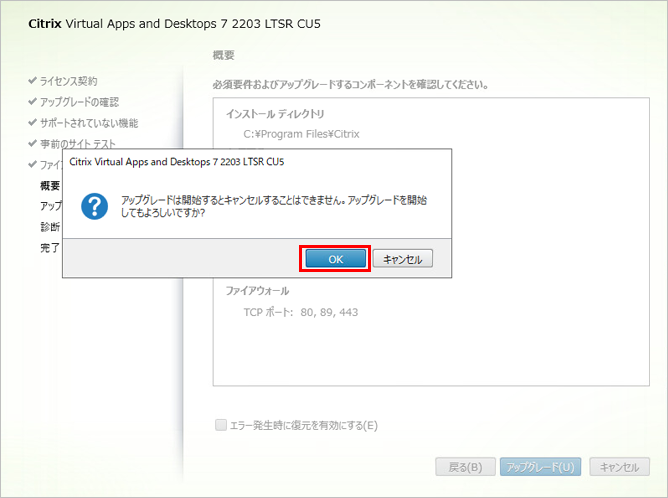This screenshot has width=668, height=498.
Task: Click the dialog title Citrix Virtual Apps text
Action: pyautogui.click(x=176, y=162)
